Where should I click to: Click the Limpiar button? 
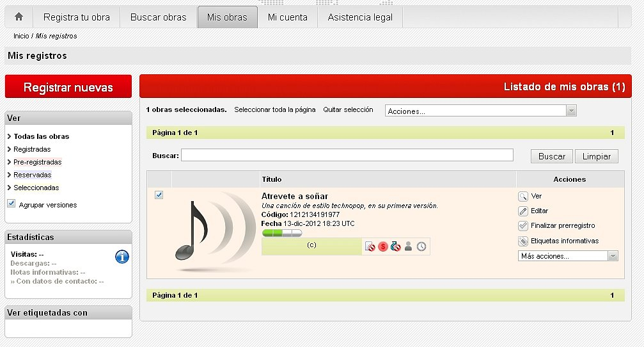point(597,156)
